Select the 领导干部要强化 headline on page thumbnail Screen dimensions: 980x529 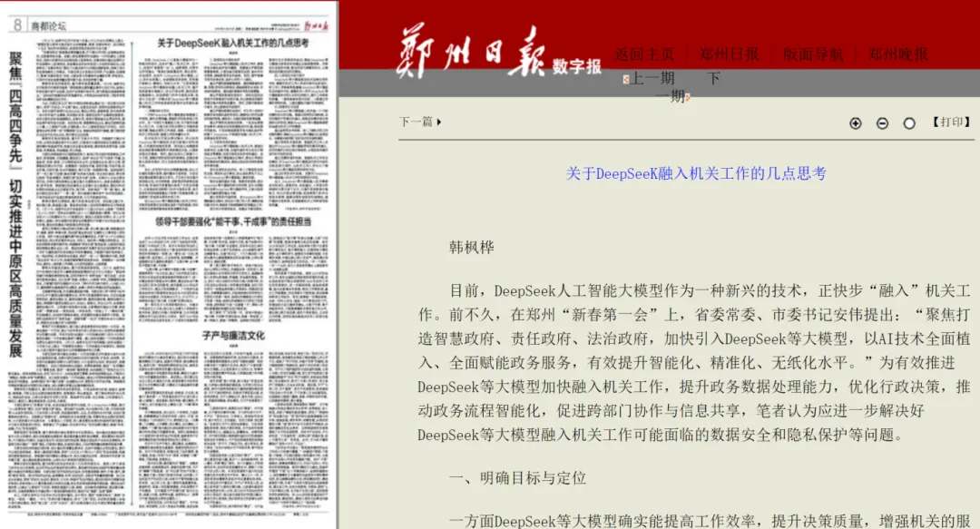pyautogui.click(x=233, y=221)
